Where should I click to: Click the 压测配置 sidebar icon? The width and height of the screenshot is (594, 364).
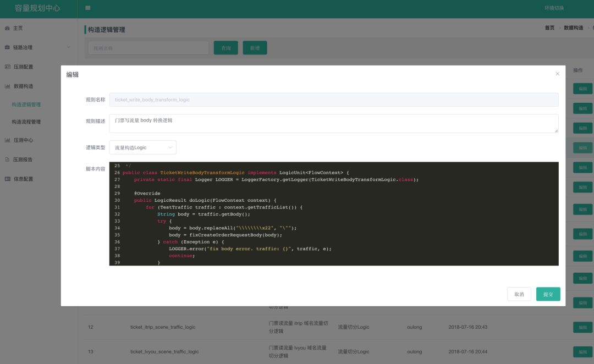click(x=8, y=67)
